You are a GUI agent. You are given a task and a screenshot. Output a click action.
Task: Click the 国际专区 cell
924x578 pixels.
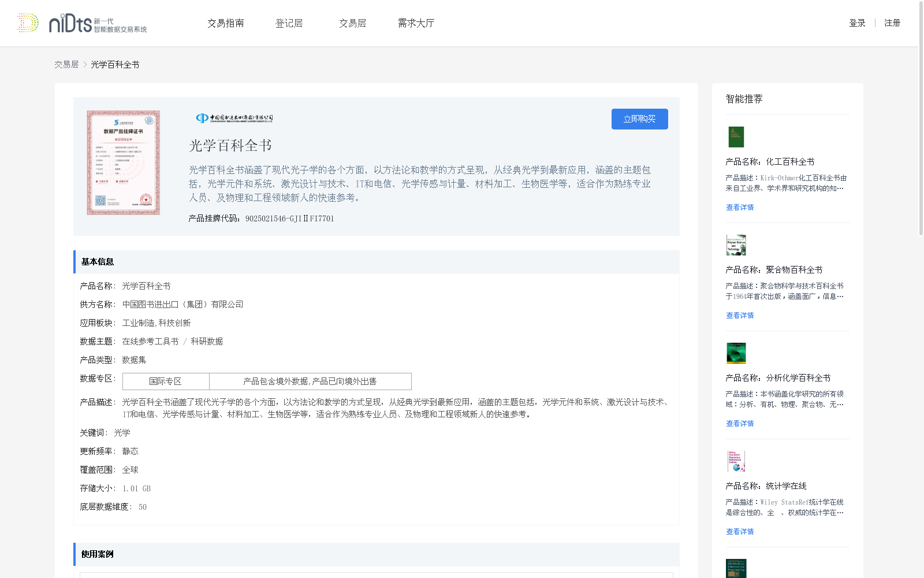coord(166,381)
